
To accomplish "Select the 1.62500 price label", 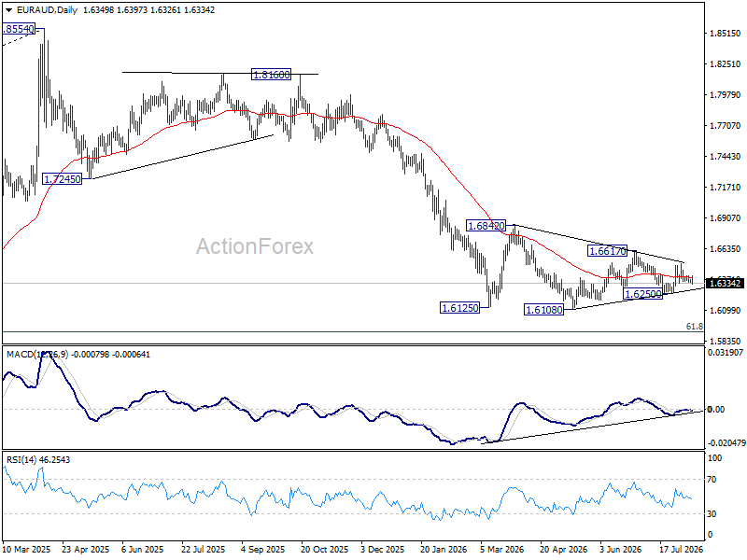I will (642, 294).
